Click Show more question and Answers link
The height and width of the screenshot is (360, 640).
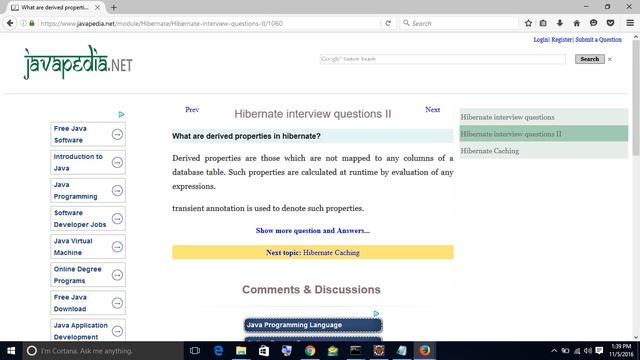coord(313,231)
